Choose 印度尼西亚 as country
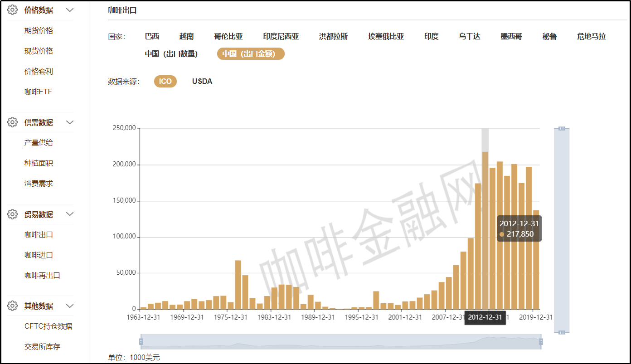 click(x=281, y=36)
